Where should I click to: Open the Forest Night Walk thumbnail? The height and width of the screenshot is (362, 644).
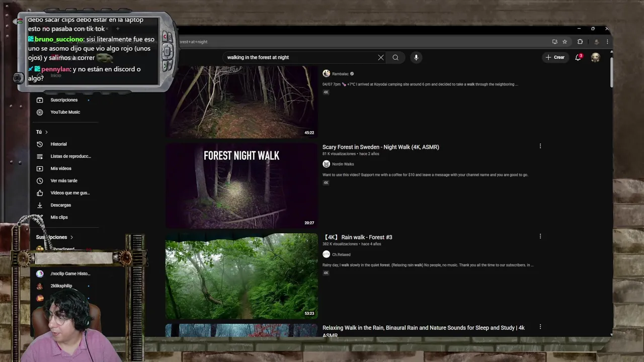tap(242, 186)
